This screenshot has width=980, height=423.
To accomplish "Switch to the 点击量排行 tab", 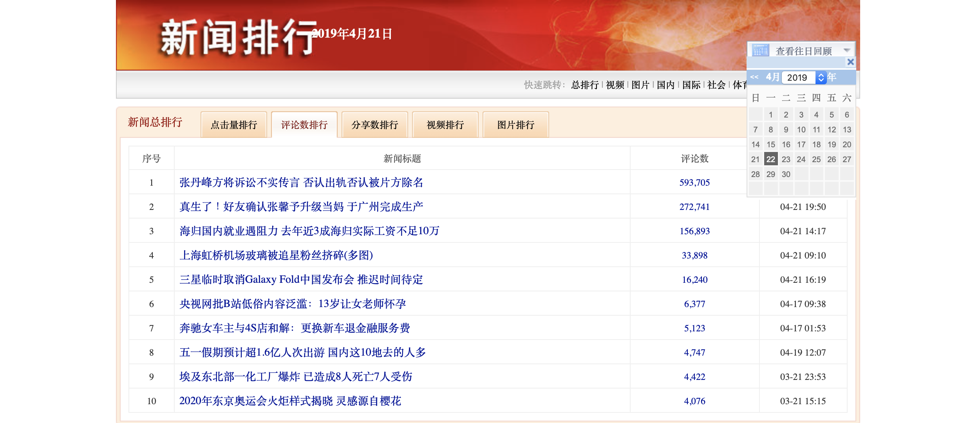I will pos(234,125).
